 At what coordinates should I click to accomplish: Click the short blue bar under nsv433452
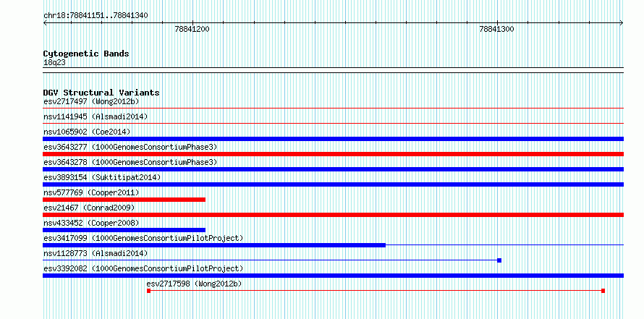click(x=124, y=230)
